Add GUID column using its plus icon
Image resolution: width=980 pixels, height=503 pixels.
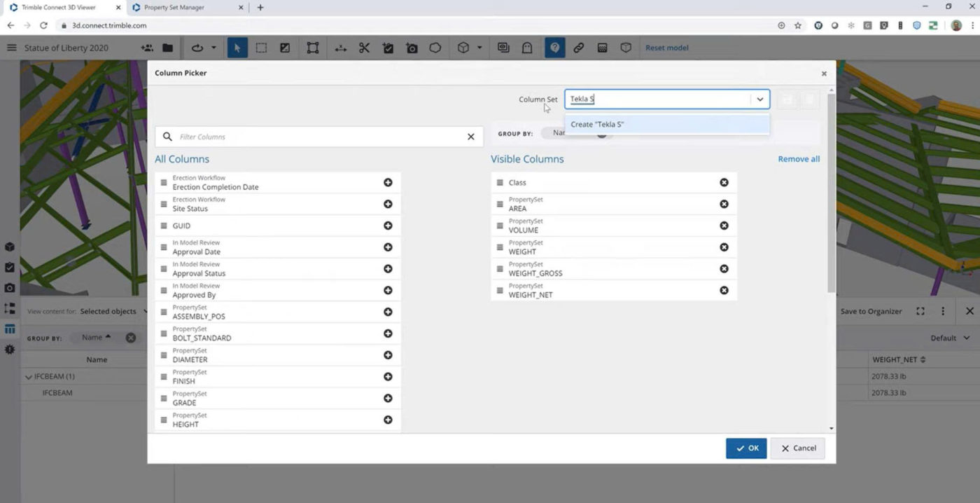point(388,226)
